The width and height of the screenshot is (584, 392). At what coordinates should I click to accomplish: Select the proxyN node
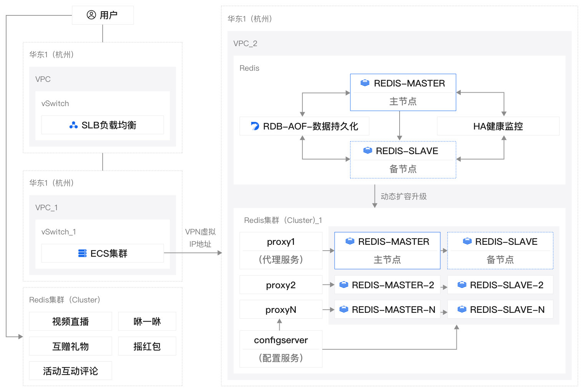click(281, 309)
